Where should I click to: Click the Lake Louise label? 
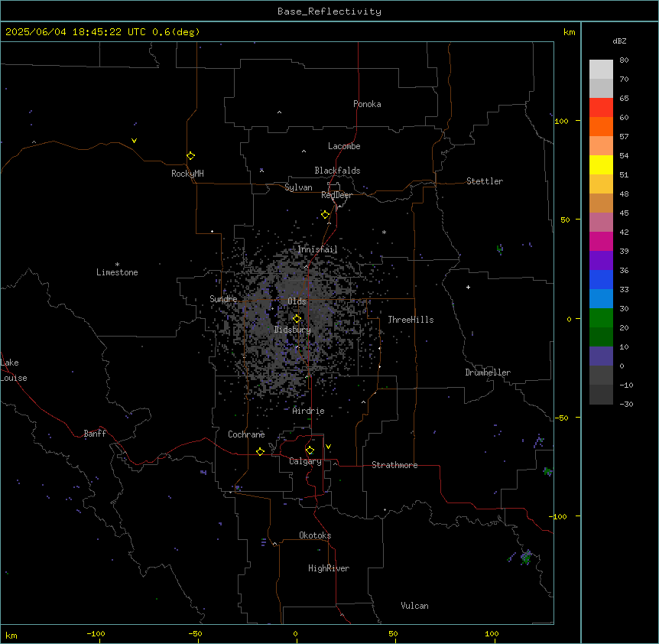(x=14, y=370)
